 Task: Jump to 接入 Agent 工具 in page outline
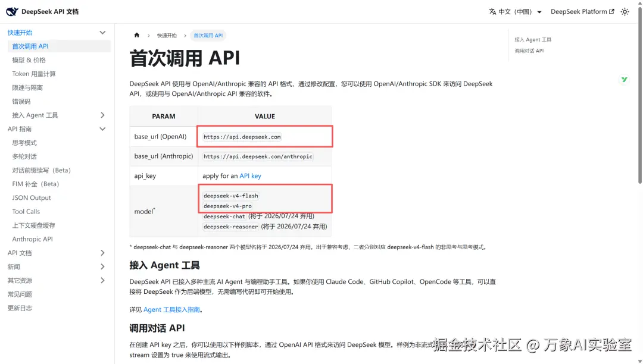533,40
